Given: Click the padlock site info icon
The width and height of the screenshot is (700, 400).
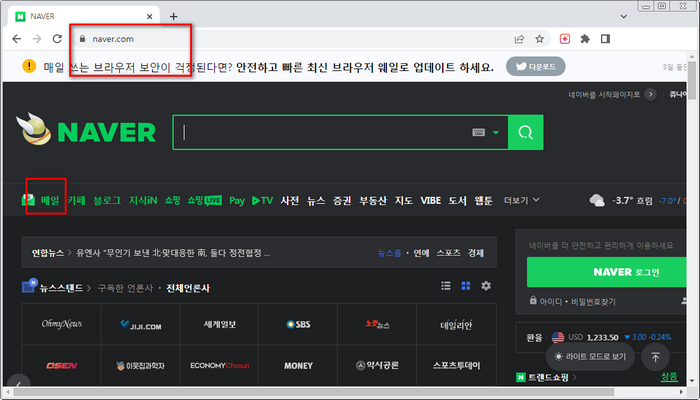Looking at the screenshot, I should pyautogui.click(x=82, y=39).
